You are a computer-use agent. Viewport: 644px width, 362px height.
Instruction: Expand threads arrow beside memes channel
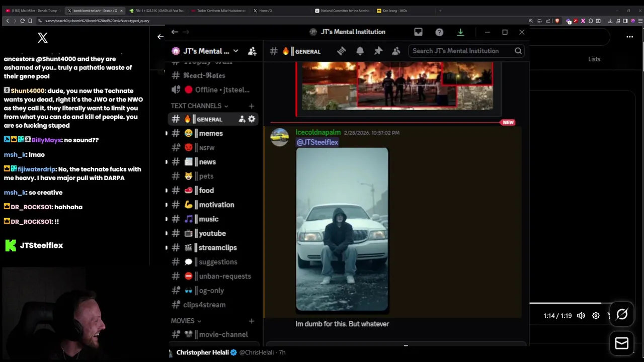pos(167,133)
